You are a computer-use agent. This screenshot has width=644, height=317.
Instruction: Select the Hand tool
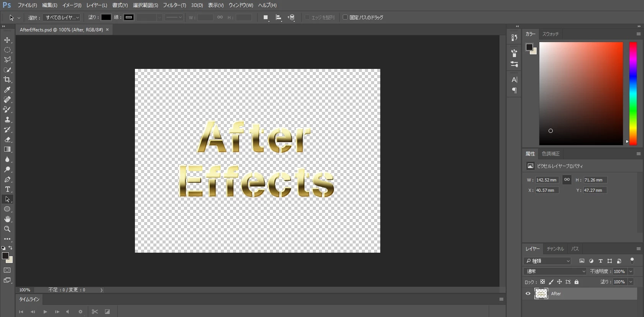[7, 219]
